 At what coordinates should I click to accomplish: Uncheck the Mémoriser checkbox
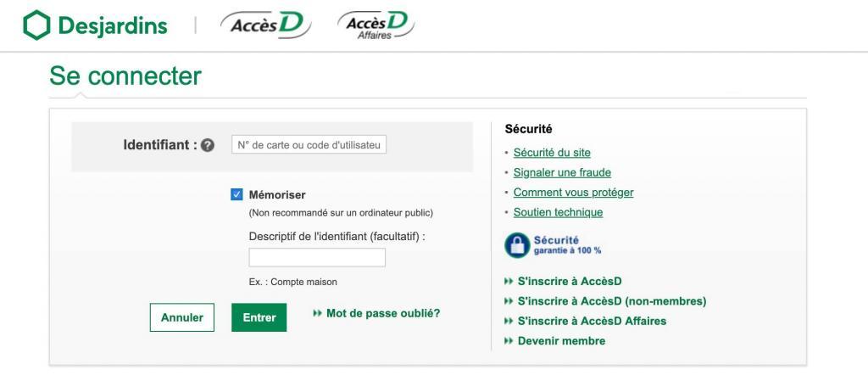237,194
